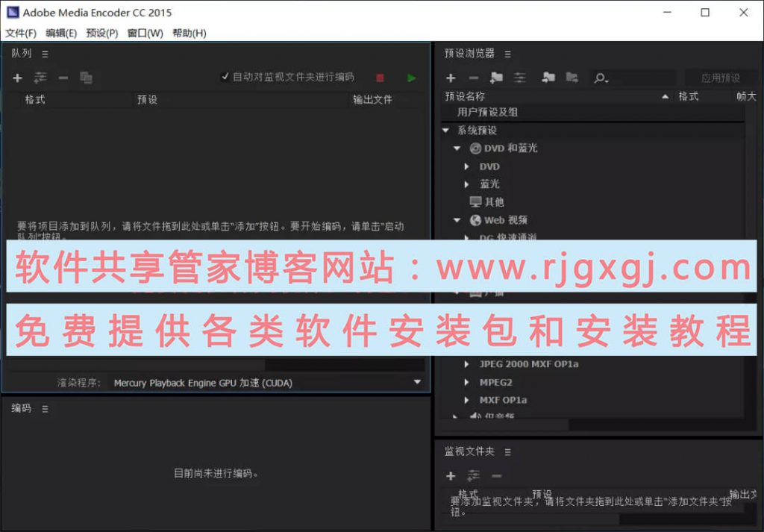The image size is (764, 532).
Task: Select the 队列 panel tab
Action: (x=22, y=53)
